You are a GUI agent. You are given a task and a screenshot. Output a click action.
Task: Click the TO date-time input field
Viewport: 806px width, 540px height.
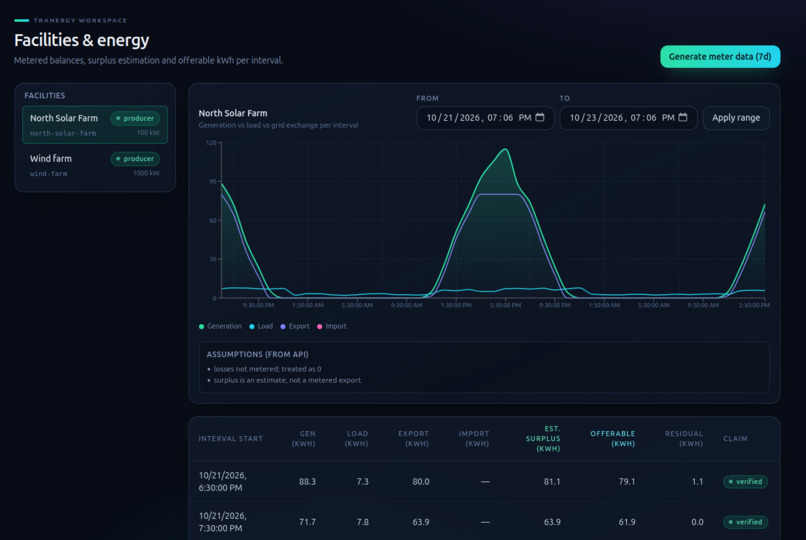[x=628, y=118]
